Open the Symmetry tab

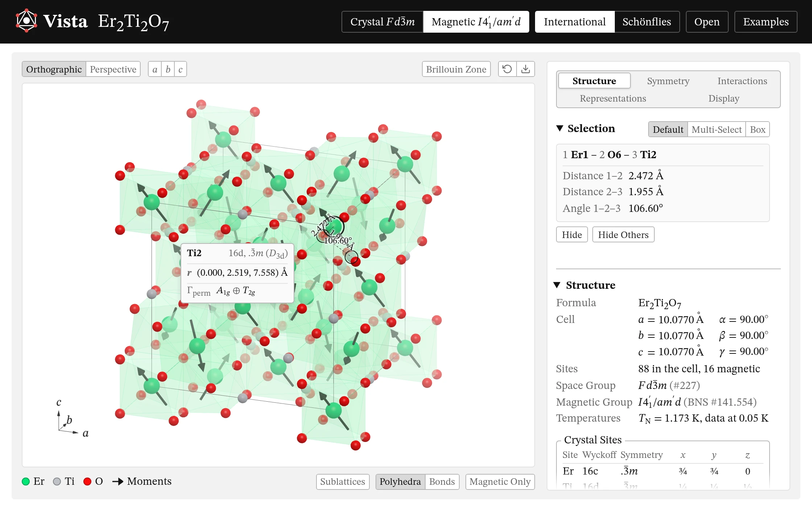pyautogui.click(x=668, y=81)
